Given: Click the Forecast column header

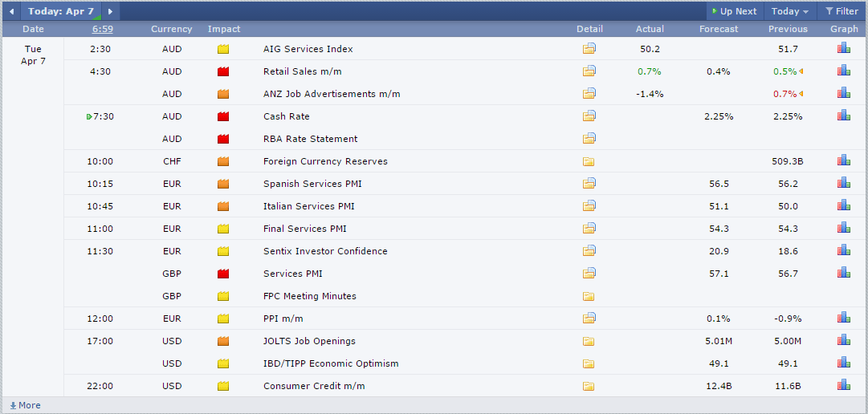Looking at the screenshot, I should click(719, 29).
